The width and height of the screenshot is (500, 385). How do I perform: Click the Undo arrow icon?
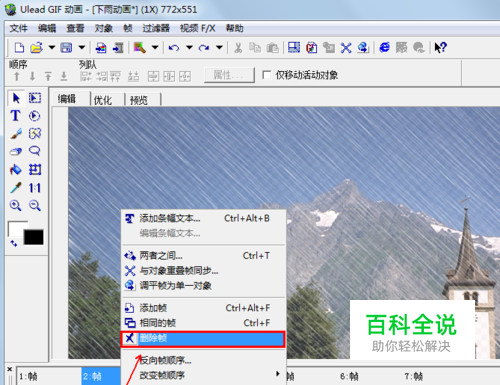click(174, 48)
